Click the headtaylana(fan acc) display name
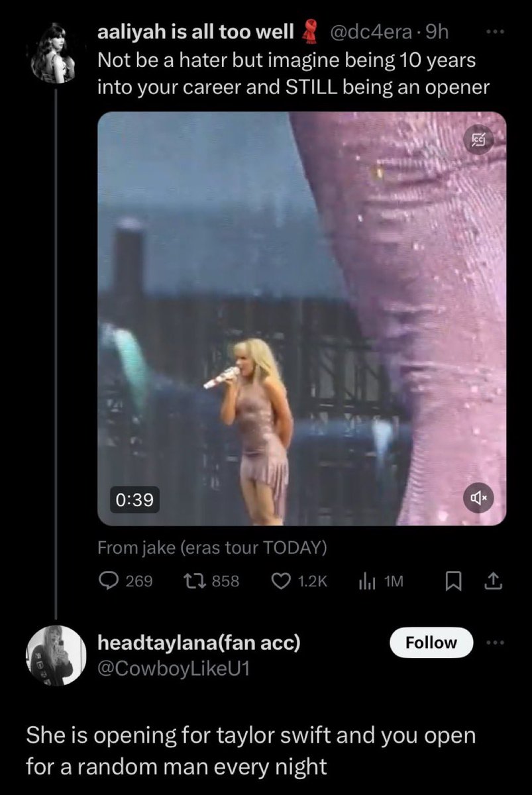Screen dimensions: 532x795 [199, 641]
